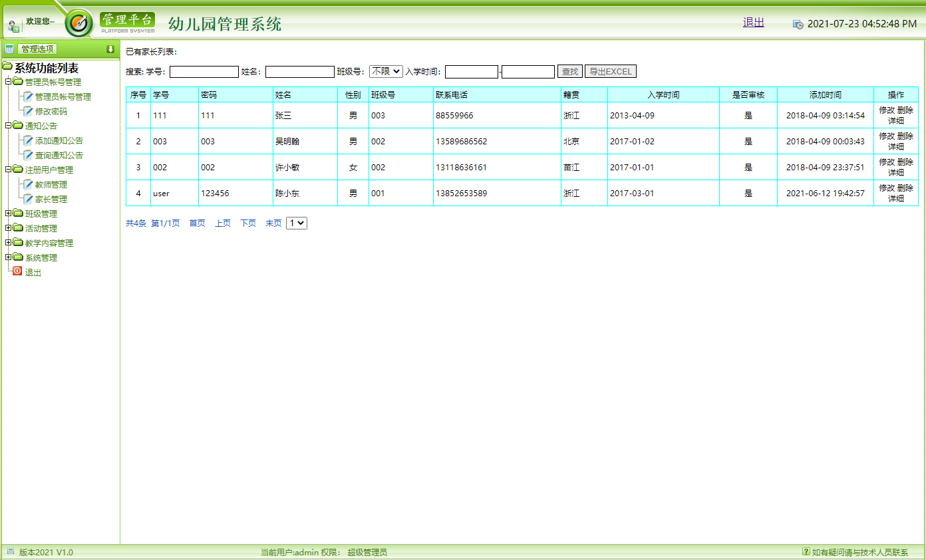Click the 修改密码 pencil icon

click(27, 111)
